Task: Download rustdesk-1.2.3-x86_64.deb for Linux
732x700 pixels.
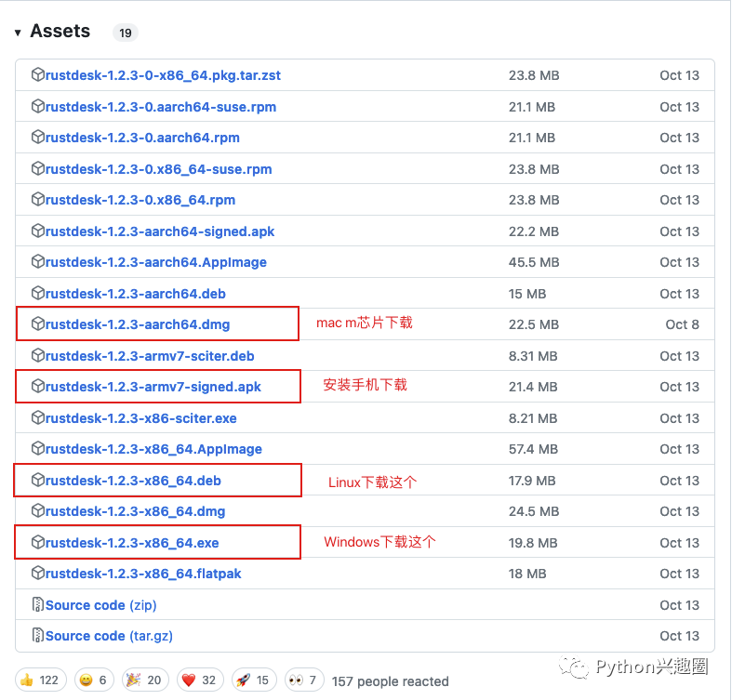Action: pyautogui.click(x=133, y=481)
